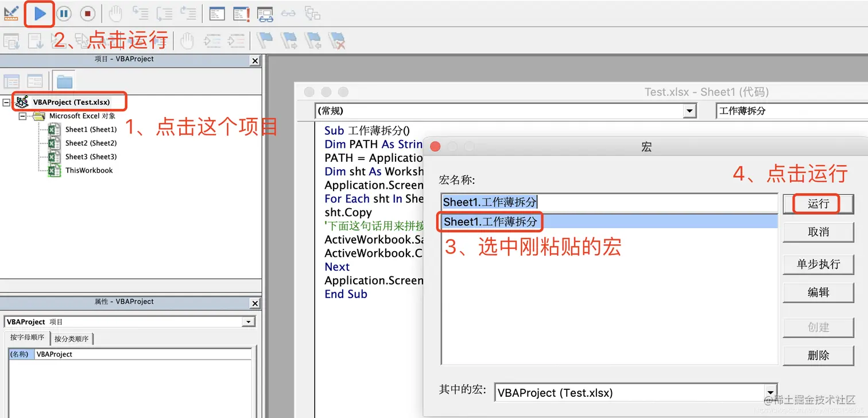The height and width of the screenshot is (418, 868).
Task: Collapse the VBAProject (Test.xlsx) tree node
Action: (6, 103)
